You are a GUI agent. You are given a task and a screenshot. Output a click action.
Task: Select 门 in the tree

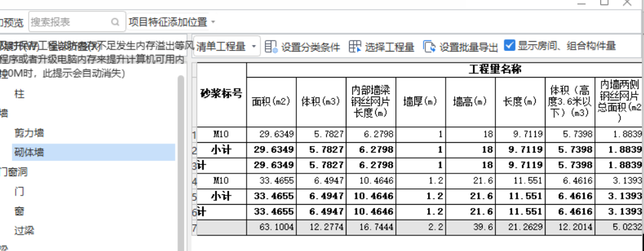click(x=19, y=192)
